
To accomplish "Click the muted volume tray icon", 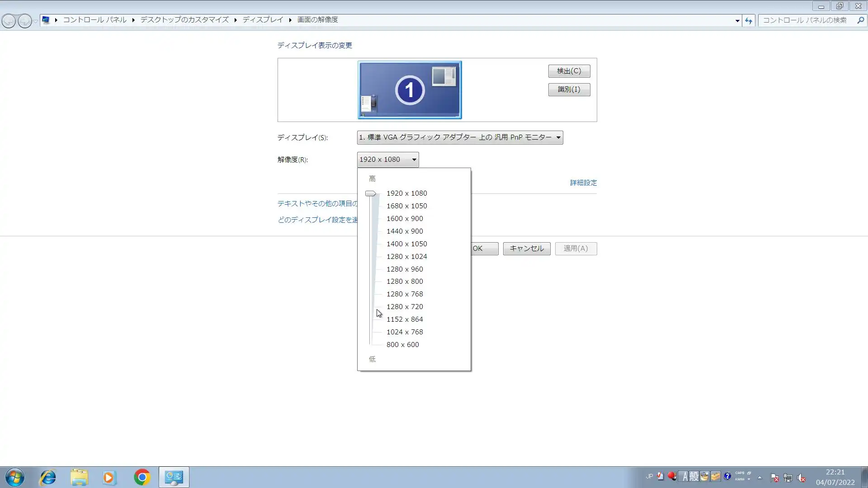I will tap(801, 478).
